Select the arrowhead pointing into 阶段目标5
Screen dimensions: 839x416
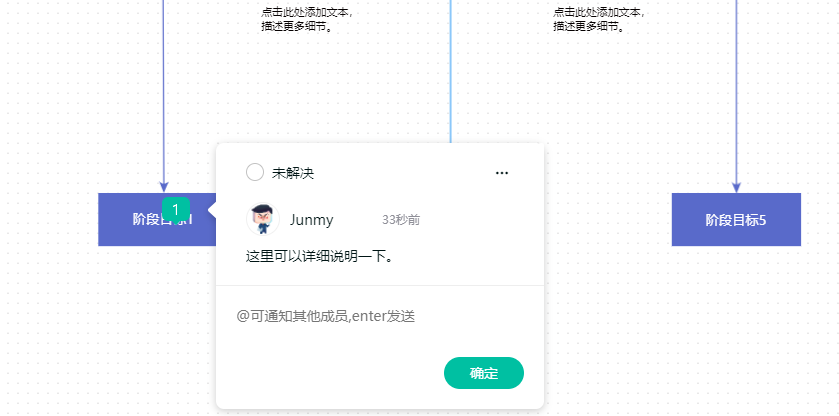click(736, 187)
